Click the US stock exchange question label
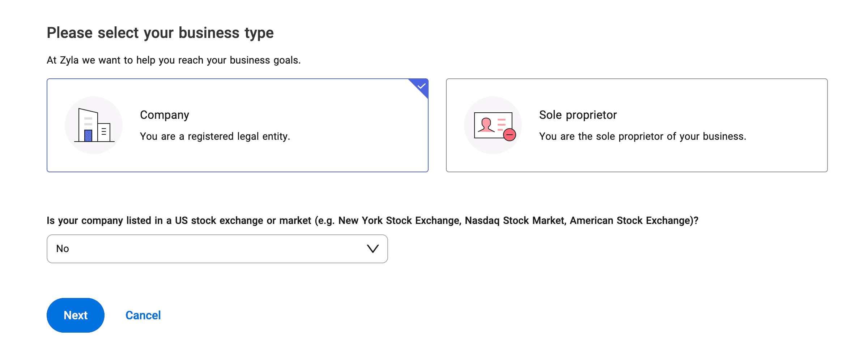Screen dimensions: 868x359 tap(372, 221)
